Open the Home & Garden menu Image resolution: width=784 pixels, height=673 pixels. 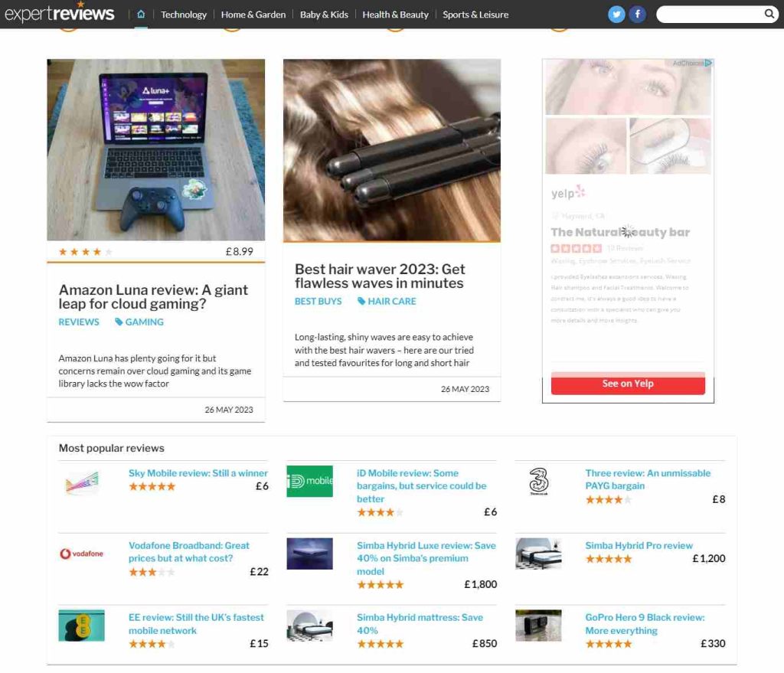[x=253, y=15]
